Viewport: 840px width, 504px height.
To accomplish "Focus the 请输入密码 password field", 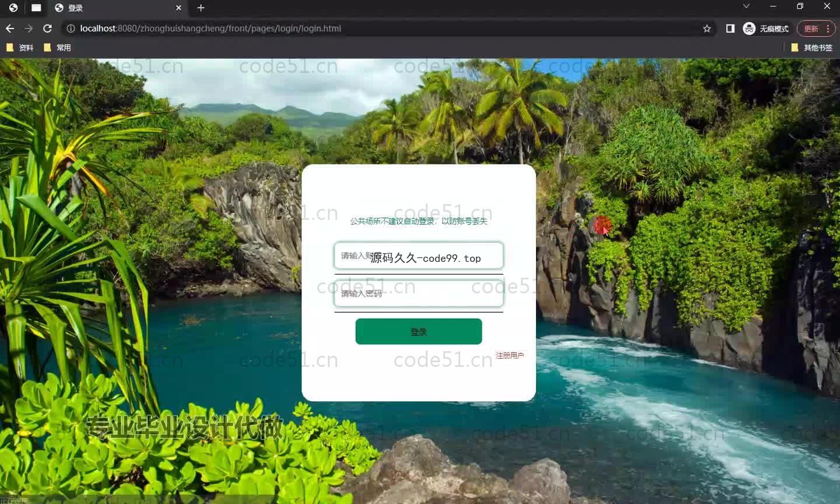I will tap(419, 293).
